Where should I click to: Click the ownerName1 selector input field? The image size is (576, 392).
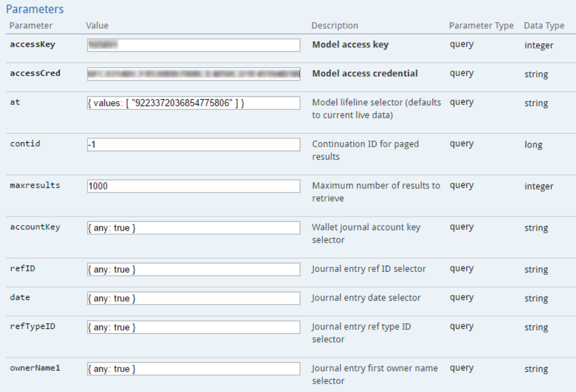coord(194,369)
